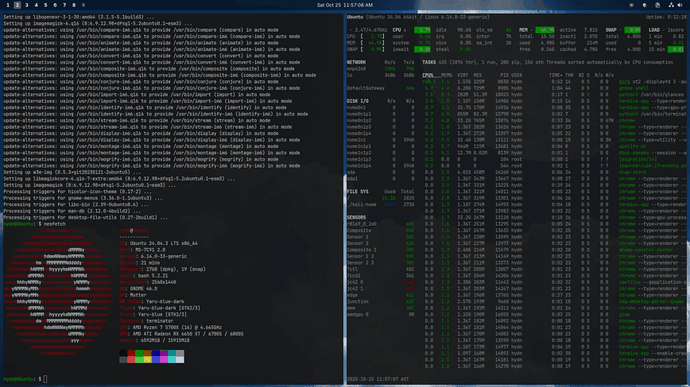Click the divider between the two terminal panes
This screenshot has width=690, height=387.
point(345,198)
